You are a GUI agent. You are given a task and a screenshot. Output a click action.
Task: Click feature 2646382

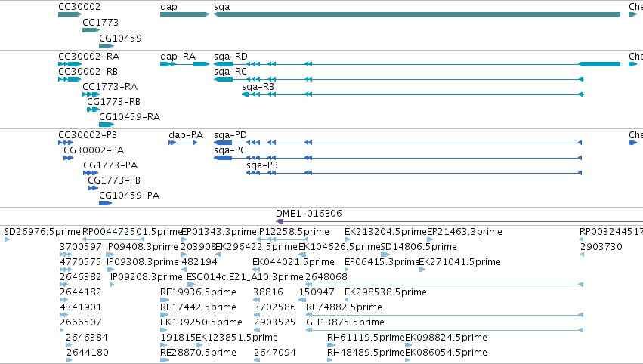[x=64, y=285]
